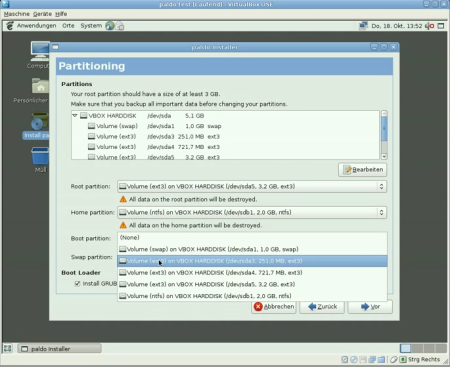Launch the web browser globe icon in panel
This screenshot has height=367, width=450.
(x=110, y=26)
